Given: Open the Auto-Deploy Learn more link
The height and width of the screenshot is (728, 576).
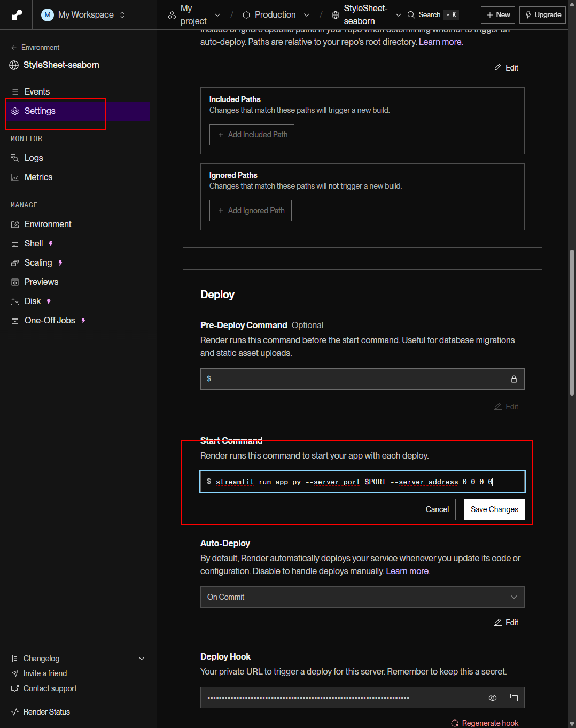Looking at the screenshot, I should click(407, 571).
